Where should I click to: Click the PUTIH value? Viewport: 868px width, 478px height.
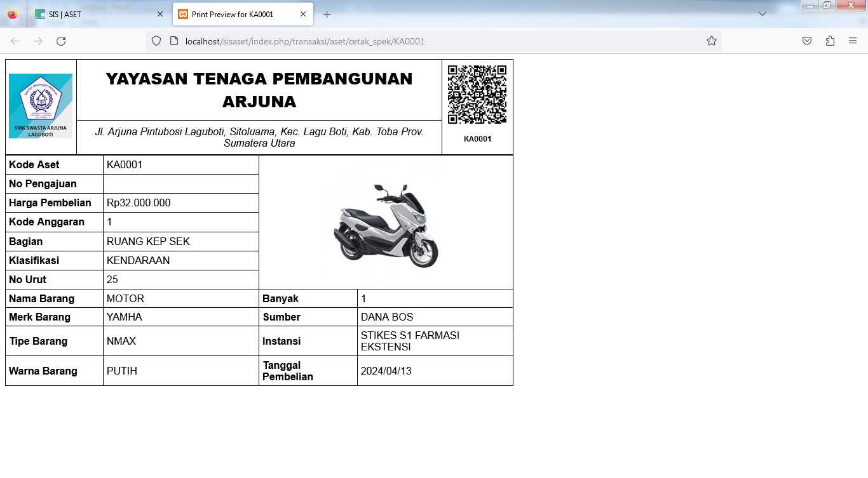click(x=122, y=371)
